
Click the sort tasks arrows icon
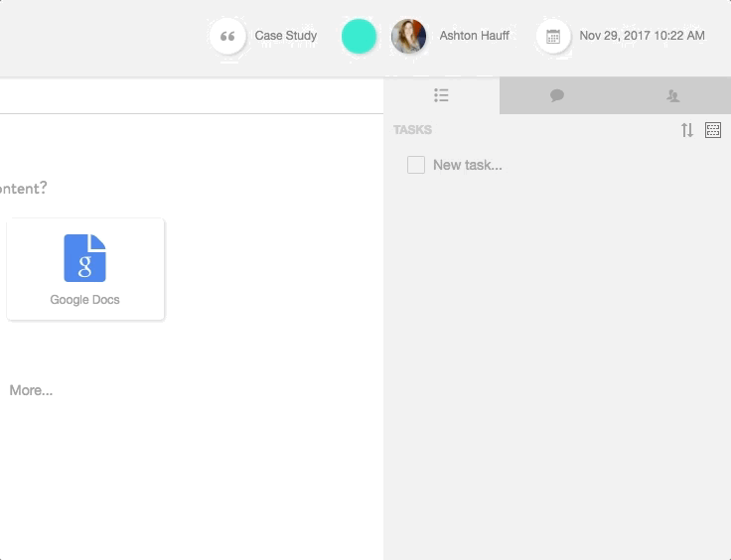pos(687,130)
